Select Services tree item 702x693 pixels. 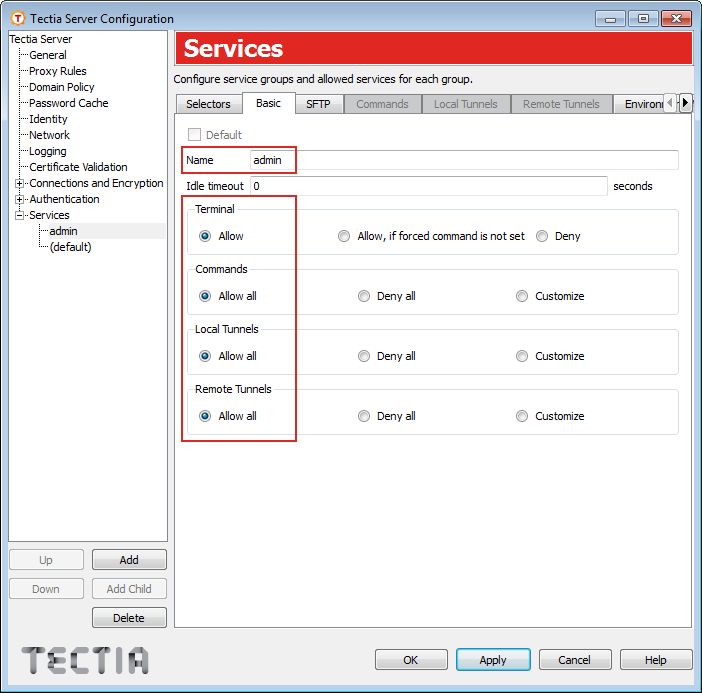tap(49, 215)
